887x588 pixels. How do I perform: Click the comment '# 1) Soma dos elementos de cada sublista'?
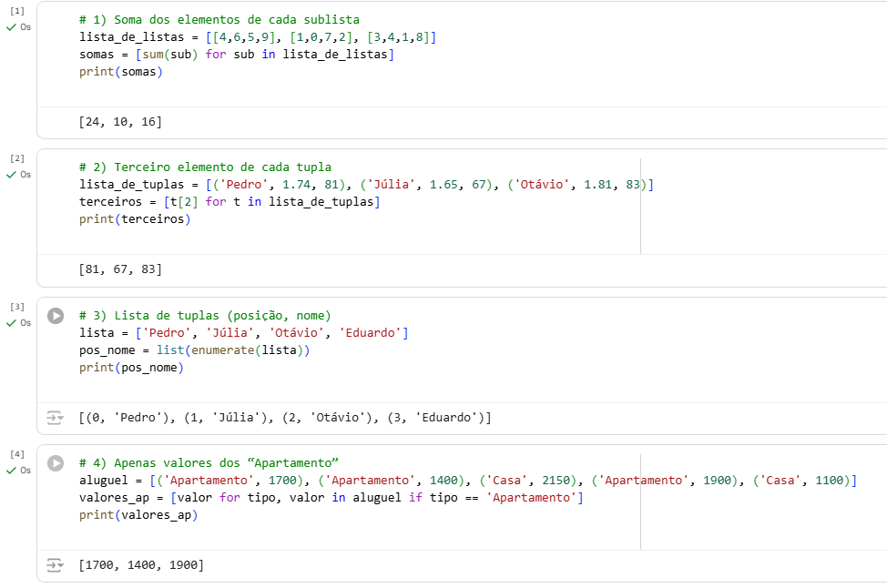point(219,20)
